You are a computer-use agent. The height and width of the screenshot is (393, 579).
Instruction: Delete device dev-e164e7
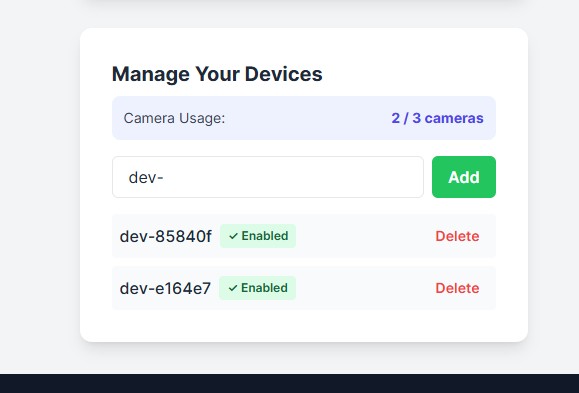(457, 288)
